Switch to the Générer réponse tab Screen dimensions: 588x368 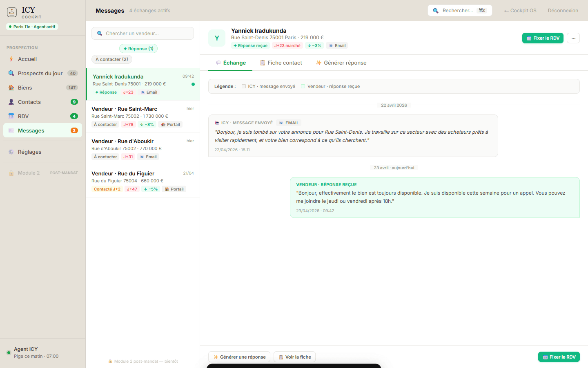[x=341, y=63]
